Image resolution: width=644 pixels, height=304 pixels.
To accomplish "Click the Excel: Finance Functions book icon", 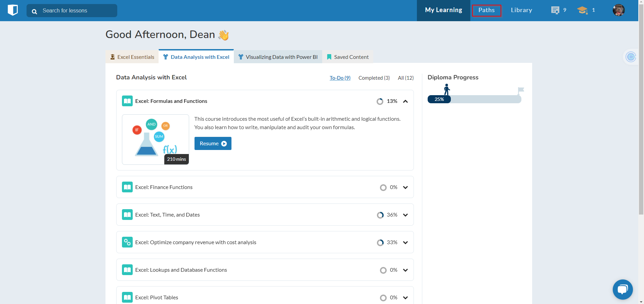I will pyautogui.click(x=127, y=187).
